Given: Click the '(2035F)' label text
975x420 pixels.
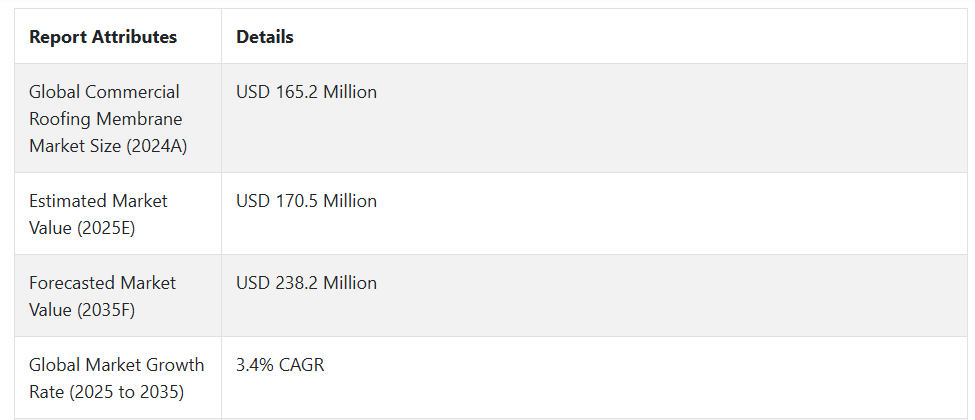Looking at the screenshot, I should [x=106, y=310].
